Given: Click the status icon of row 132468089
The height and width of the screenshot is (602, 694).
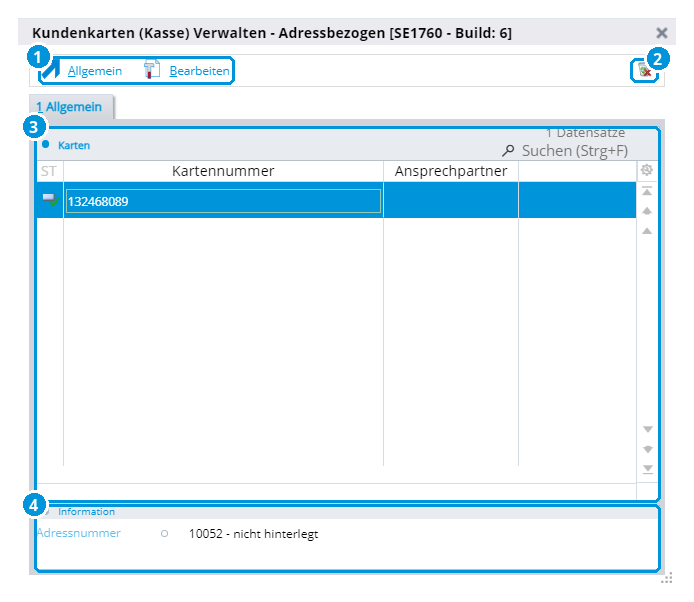Looking at the screenshot, I should (50, 200).
